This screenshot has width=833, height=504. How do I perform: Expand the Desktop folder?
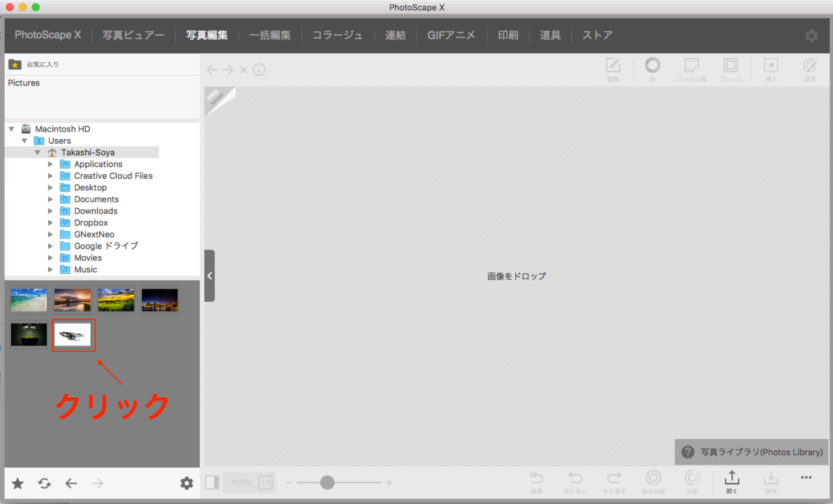[50, 187]
